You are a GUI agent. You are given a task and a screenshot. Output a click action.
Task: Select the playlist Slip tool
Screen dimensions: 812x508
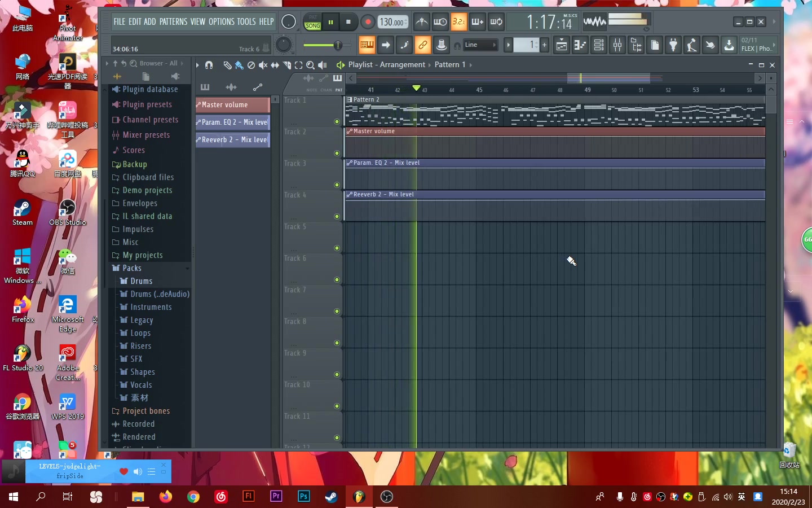(x=275, y=65)
